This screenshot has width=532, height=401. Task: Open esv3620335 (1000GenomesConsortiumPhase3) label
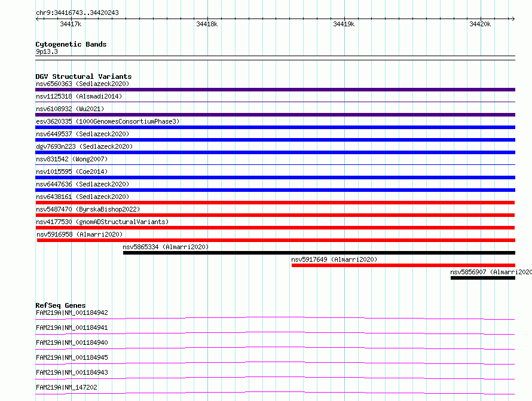[x=108, y=121]
